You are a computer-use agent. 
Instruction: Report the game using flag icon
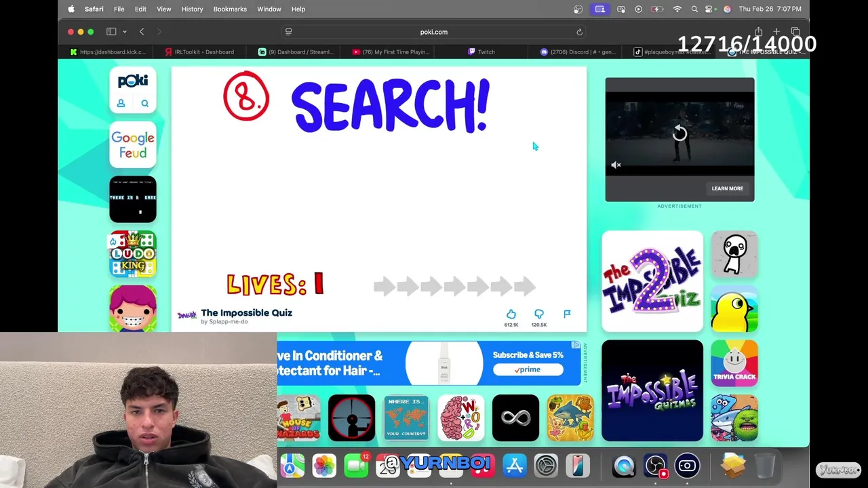(x=567, y=313)
